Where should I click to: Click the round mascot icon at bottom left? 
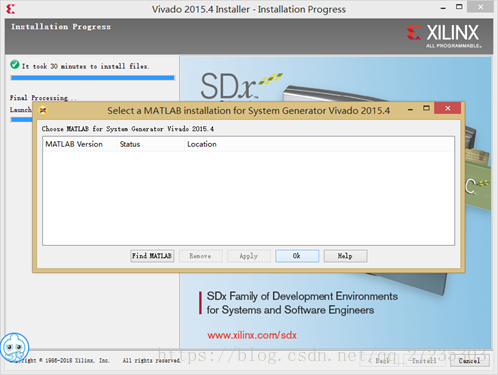pyautogui.click(x=14, y=347)
